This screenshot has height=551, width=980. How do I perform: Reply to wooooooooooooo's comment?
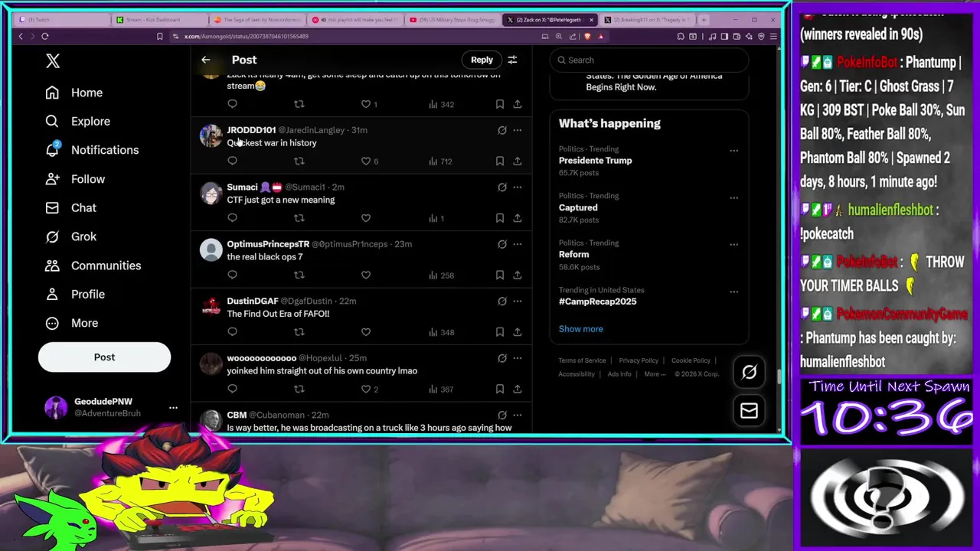pyautogui.click(x=232, y=389)
